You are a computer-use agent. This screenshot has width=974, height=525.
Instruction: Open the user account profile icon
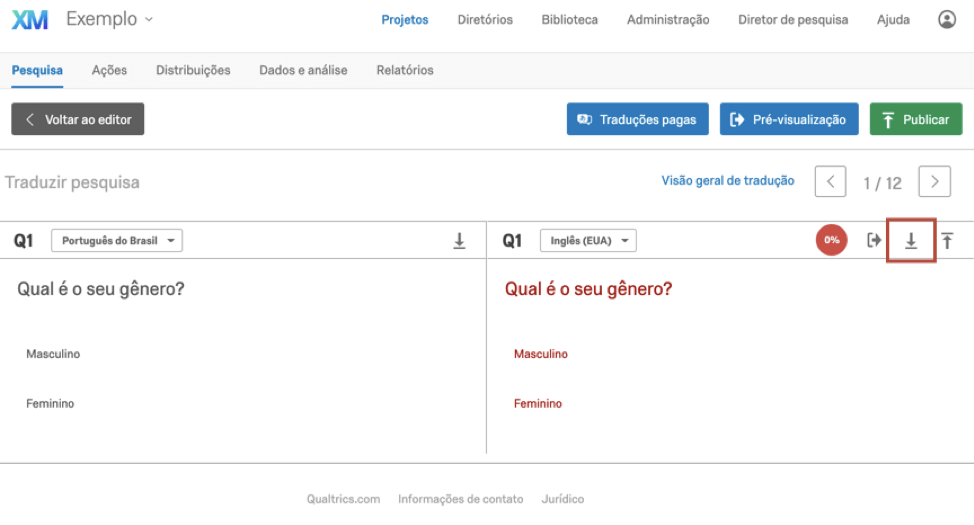point(947,20)
